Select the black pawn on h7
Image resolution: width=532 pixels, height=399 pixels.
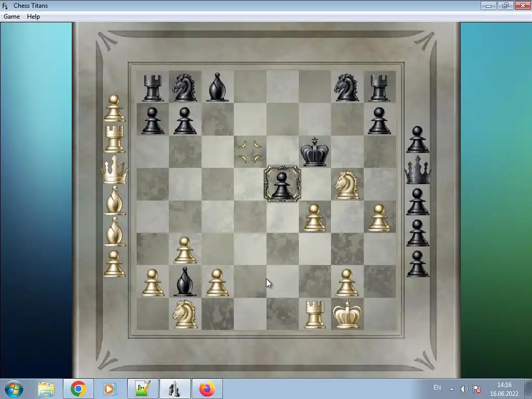coord(379,121)
